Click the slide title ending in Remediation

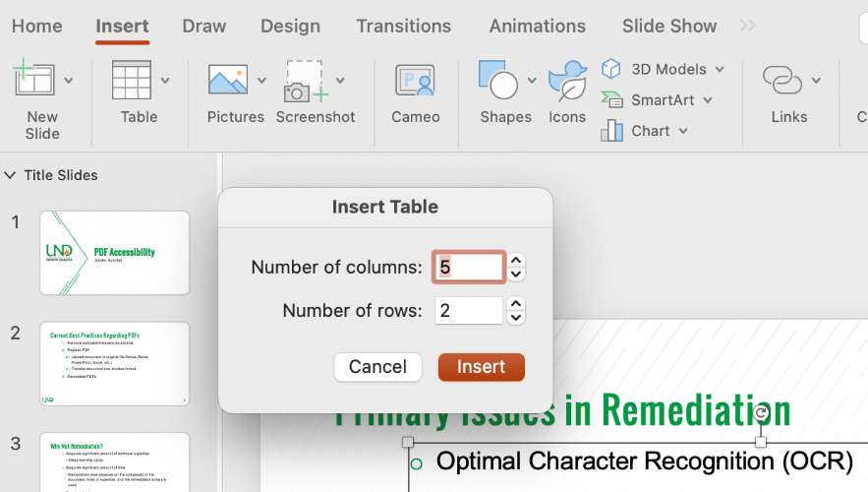coord(562,411)
